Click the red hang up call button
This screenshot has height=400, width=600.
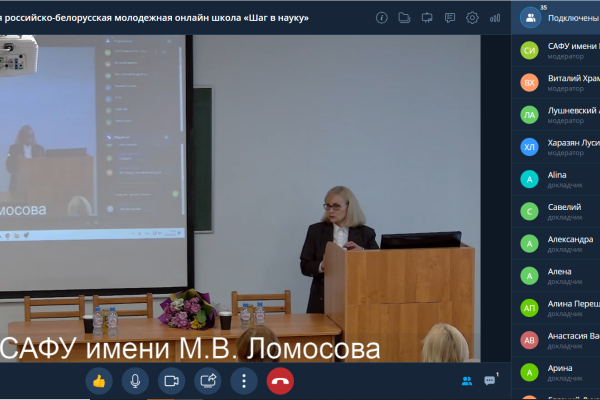tap(280, 380)
